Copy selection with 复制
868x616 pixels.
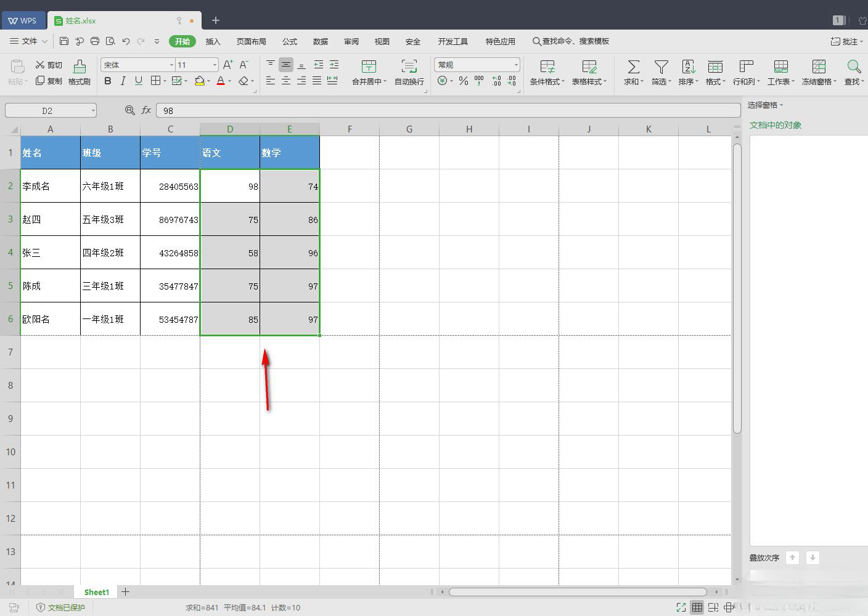(x=49, y=81)
